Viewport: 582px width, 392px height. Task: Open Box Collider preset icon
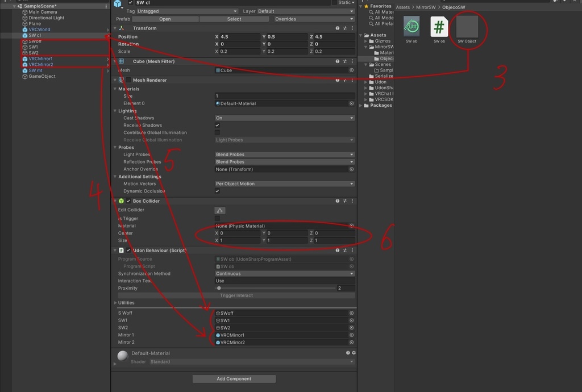tap(345, 201)
